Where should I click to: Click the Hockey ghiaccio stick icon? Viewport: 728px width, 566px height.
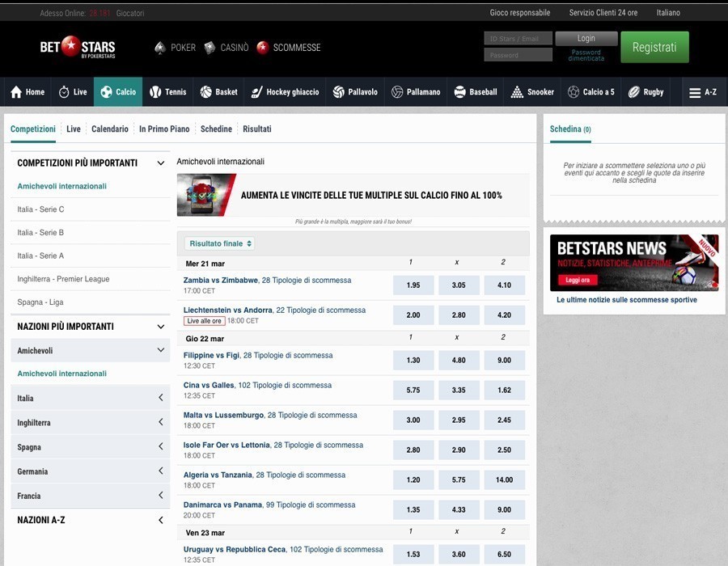pyautogui.click(x=256, y=92)
